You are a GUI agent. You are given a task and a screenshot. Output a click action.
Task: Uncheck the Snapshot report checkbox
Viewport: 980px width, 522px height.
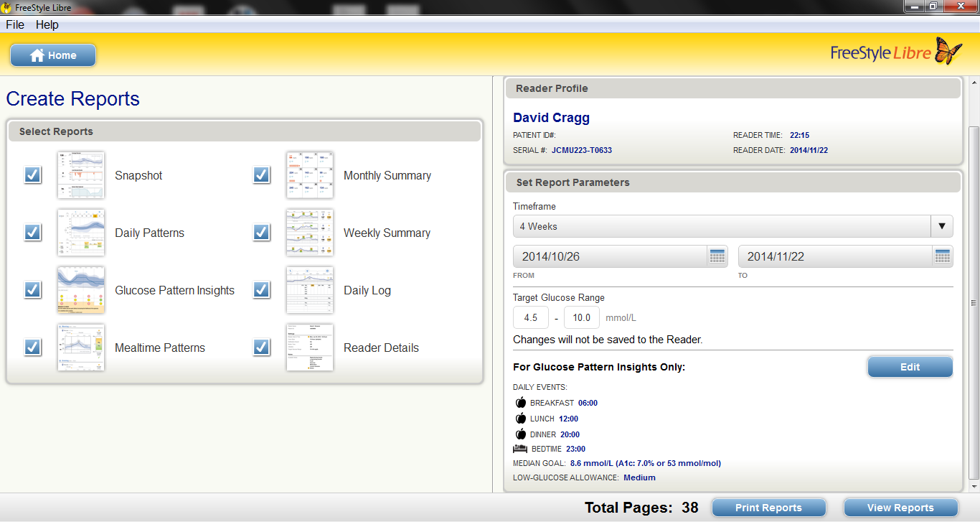point(32,175)
